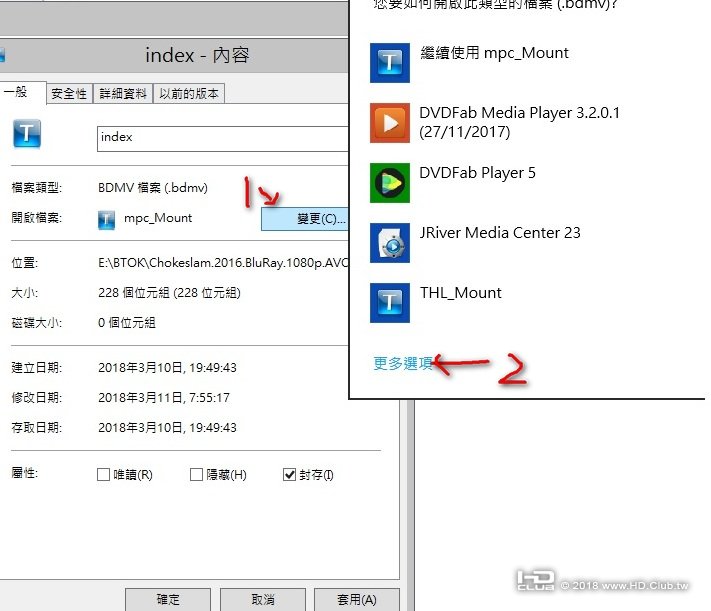Open the 以前的版本 tab
Viewport: 711px width, 611px height.
pos(189,94)
